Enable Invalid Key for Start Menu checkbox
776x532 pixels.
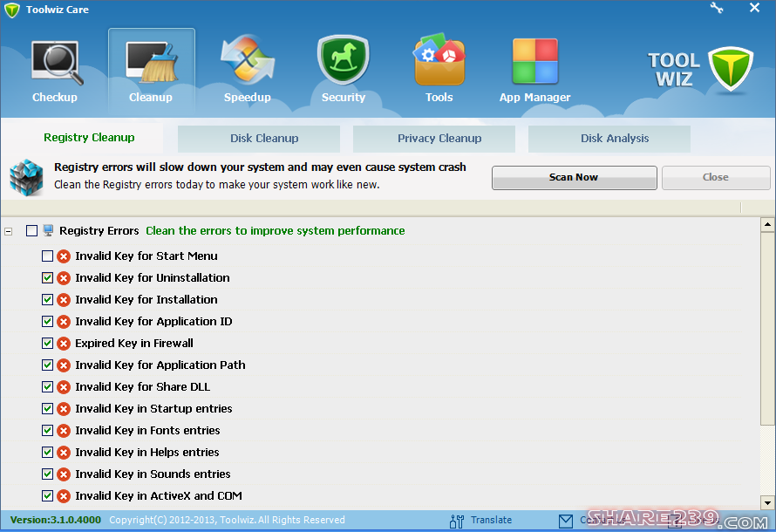point(47,256)
